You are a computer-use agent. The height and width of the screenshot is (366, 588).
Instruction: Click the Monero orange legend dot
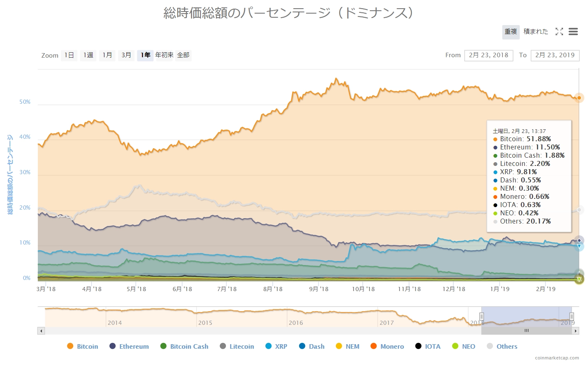pos(374,346)
